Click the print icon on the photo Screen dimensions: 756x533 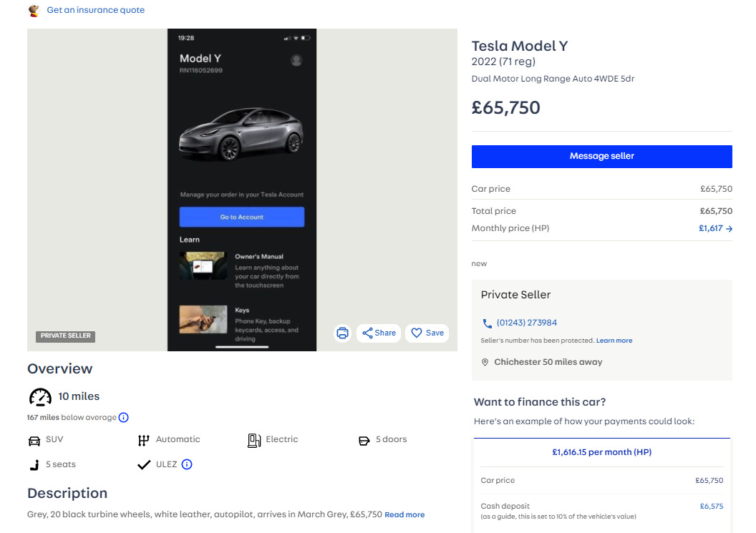[x=342, y=333]
